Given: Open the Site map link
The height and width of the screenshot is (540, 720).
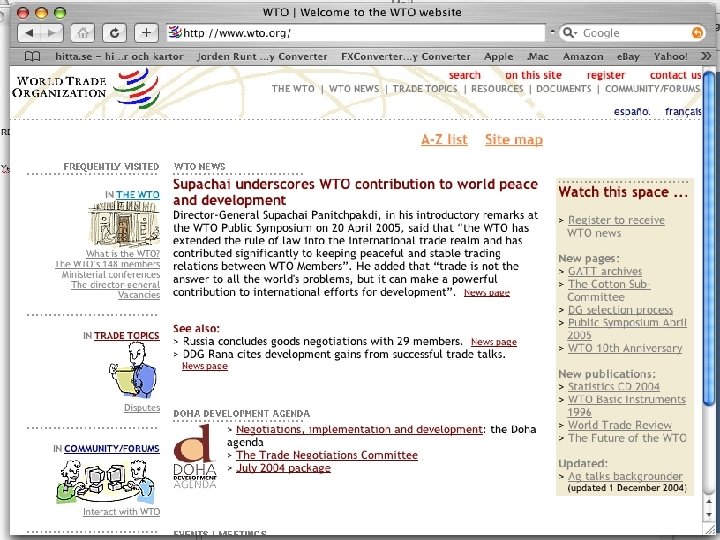Looking at the screenshot, I should (x=514, y=140).
